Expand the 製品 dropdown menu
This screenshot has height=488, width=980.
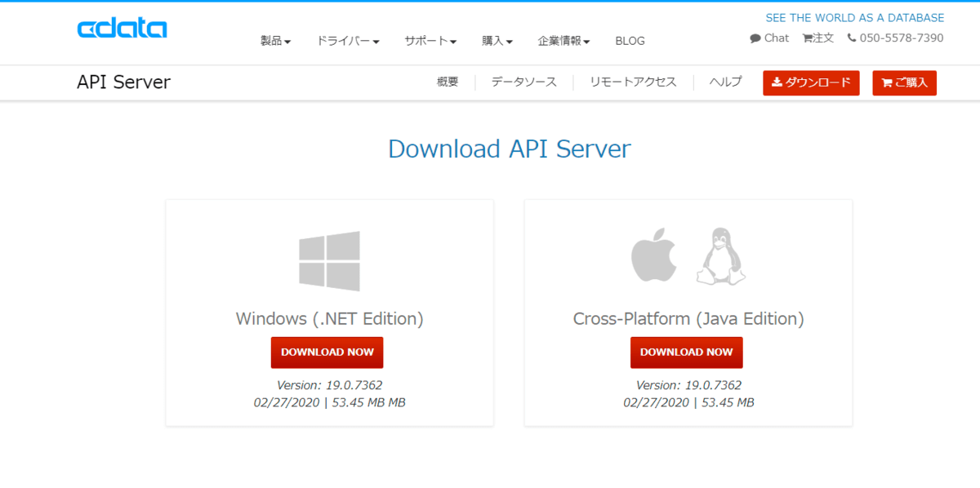(275, 41)
